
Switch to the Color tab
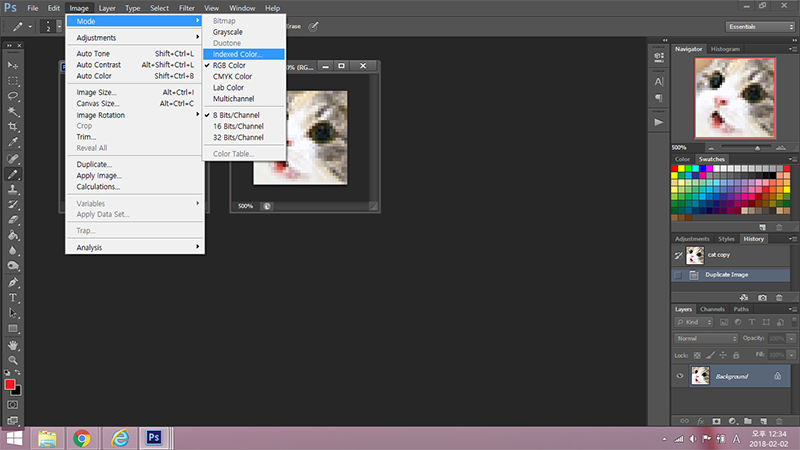tap(682, 159)
